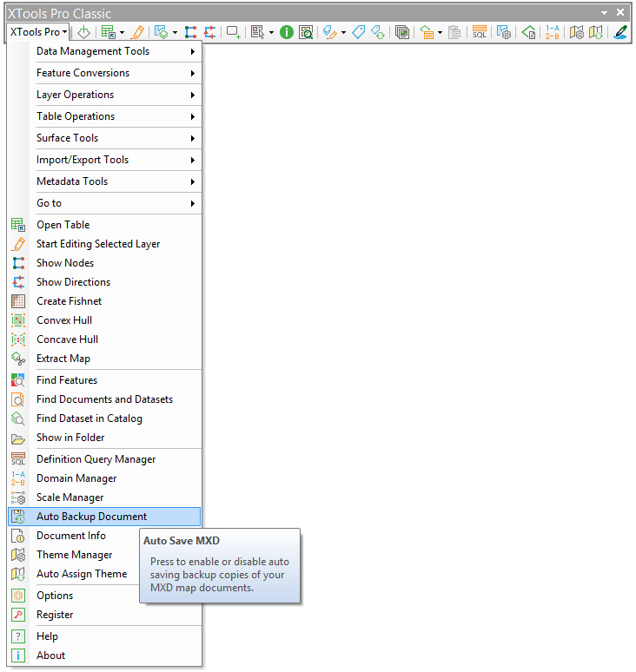Viewport: 636px width, 672px height.
Task: Choose the Show Nodes menu entry
Action: (104, 263)
